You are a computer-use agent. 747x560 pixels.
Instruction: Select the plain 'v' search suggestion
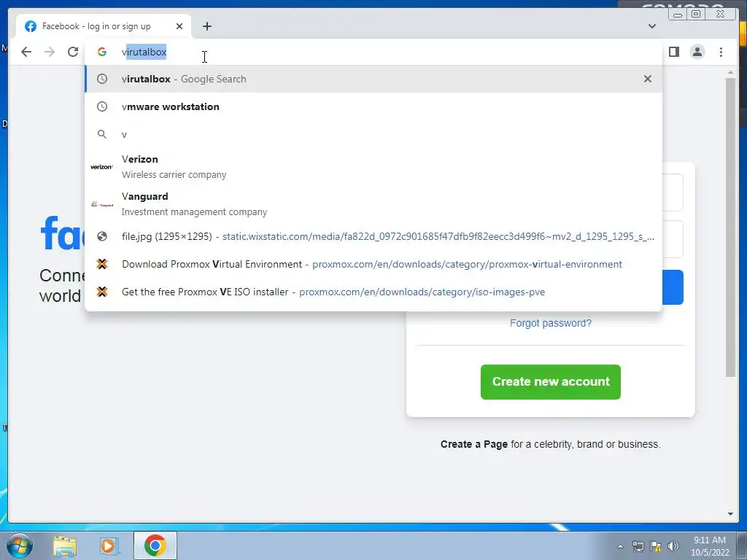coord(373,134)
